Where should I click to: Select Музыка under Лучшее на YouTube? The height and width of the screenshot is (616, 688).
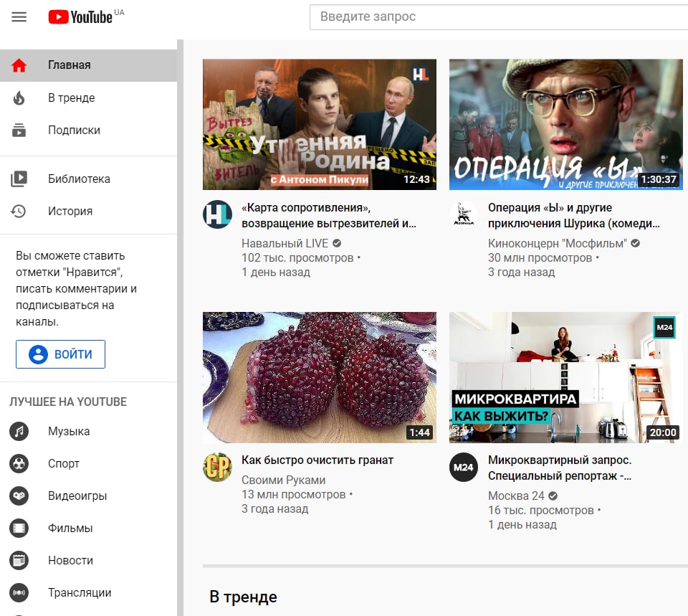tap(88, 431)
